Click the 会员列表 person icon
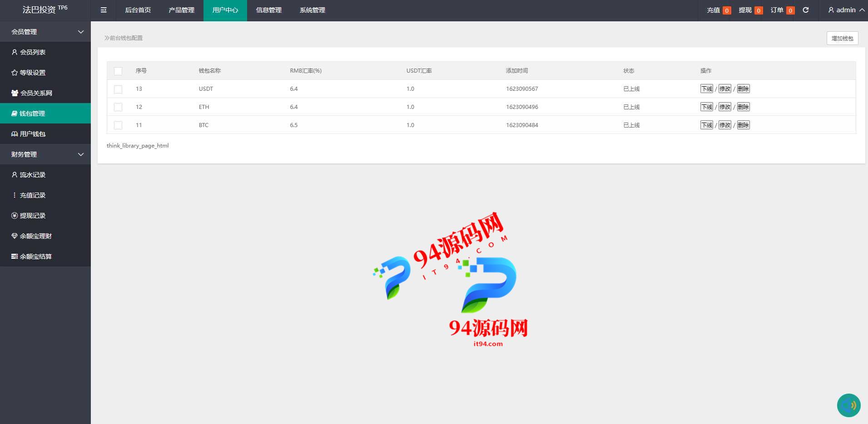 point(15,52)
